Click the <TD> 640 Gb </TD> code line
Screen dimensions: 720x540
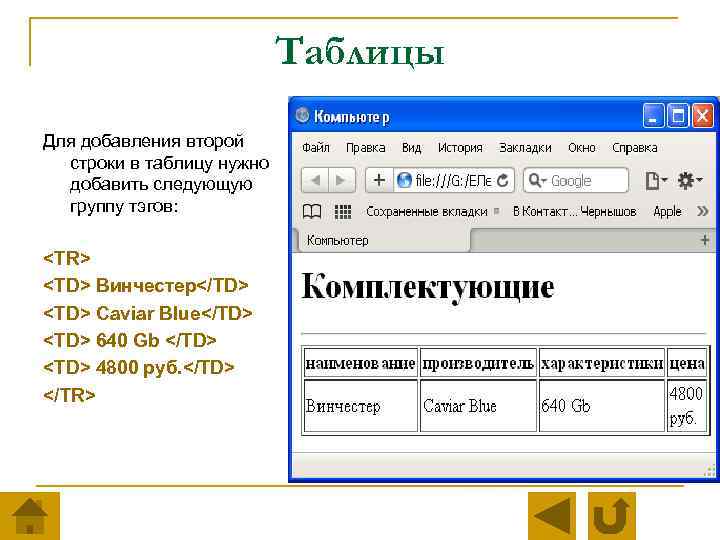tap(129, 340)
